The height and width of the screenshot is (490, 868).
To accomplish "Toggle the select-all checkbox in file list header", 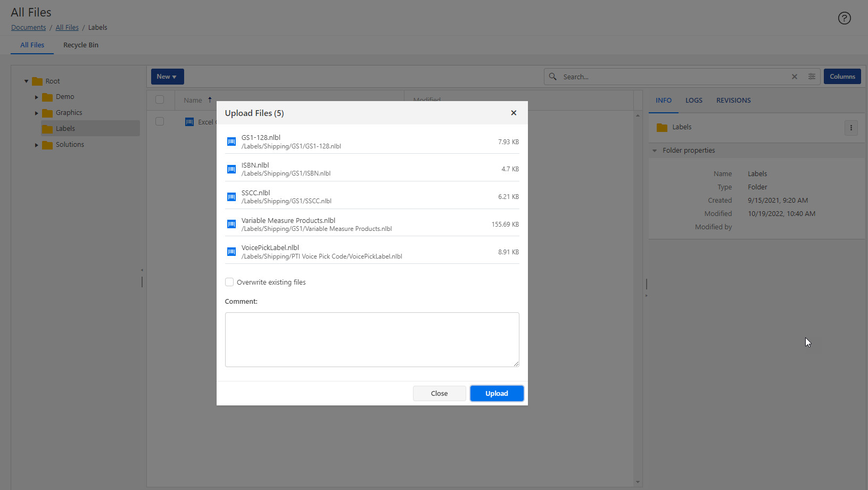I will tap(160, 99).
